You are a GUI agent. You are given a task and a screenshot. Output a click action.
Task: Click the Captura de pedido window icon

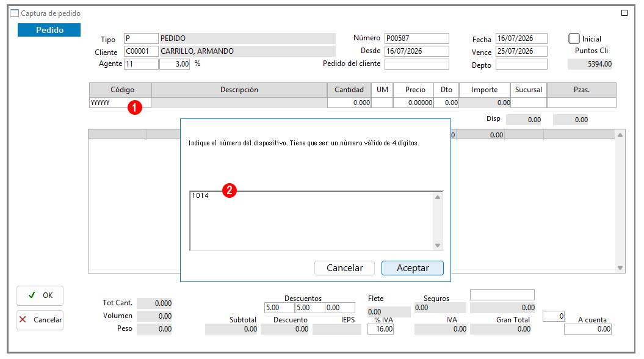(15, 13)
